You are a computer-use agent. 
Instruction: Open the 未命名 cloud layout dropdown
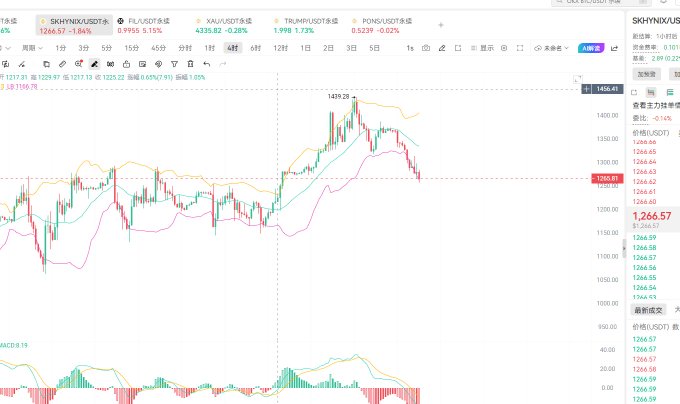(551, 48)
